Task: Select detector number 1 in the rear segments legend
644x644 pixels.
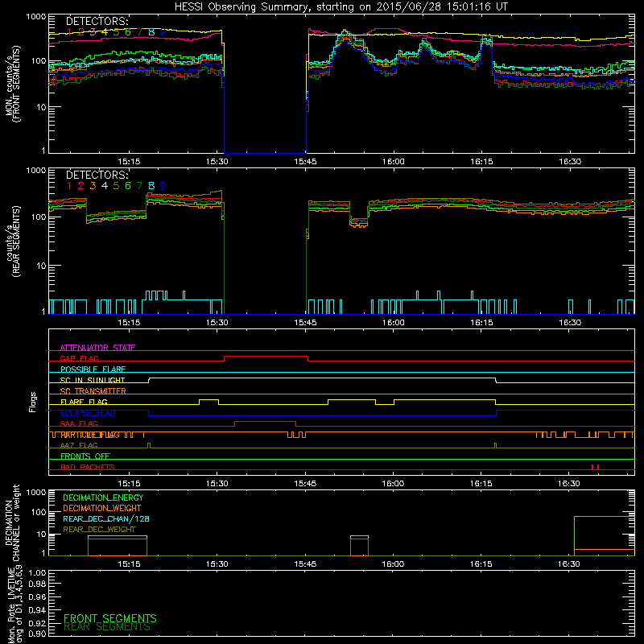Action: pyautogui.click(x=69, y=186)
